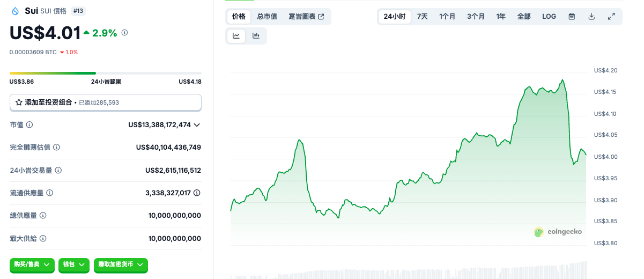Show info tooltip for 完全攤薄估值

click(56, 147)
